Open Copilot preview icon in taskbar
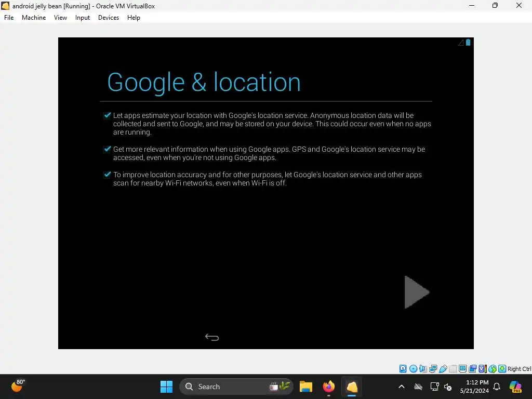Viewport: 532px width, 399px height. click(x=515, y=387)
